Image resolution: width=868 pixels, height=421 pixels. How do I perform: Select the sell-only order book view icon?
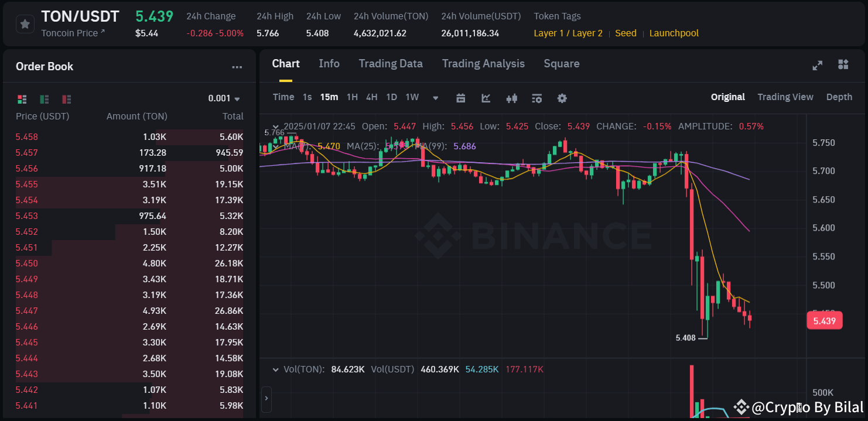65,99
